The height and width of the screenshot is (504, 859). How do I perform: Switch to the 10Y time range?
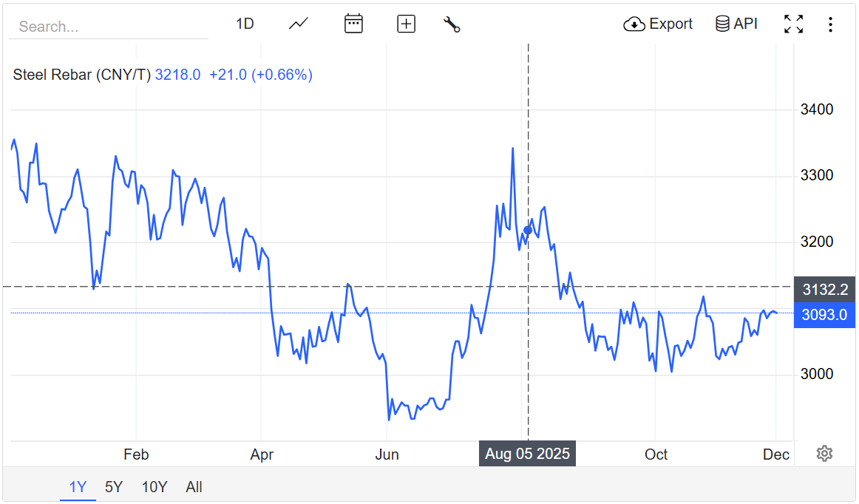pyautogui.click(x=155, y=487)
